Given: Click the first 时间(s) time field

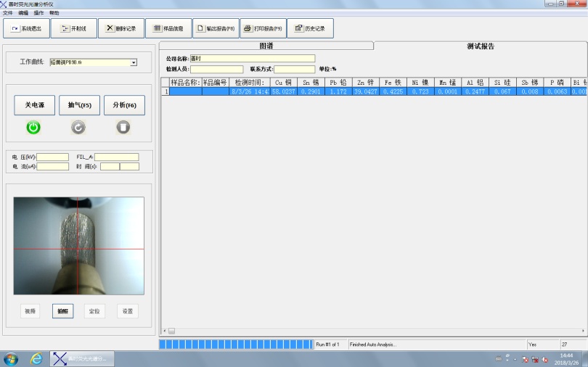Looking at the screenshot, I should coord(110,166).
